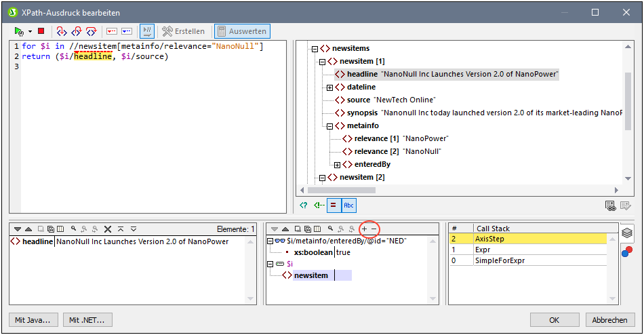Click the Step Into debug icon
Image resolution: width=644 pixels, height=335 pixels.
pyautogui.click(x=62, y=31)
